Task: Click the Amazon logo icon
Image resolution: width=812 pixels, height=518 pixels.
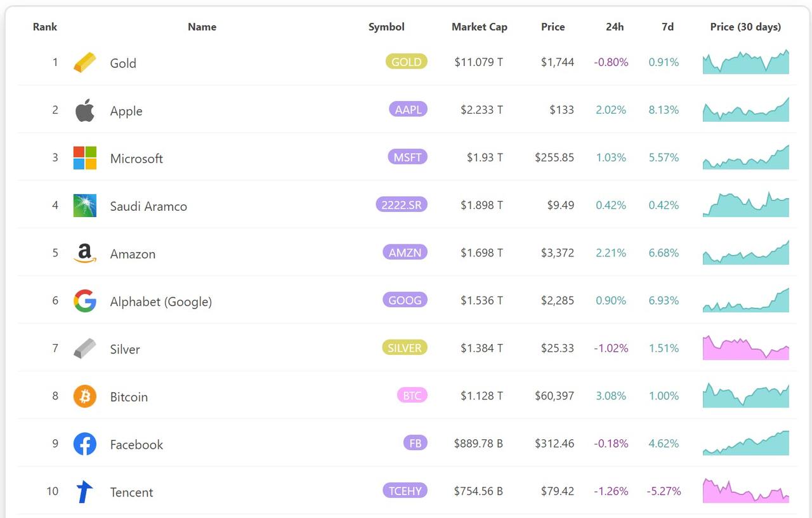Action: click(84, 253)
